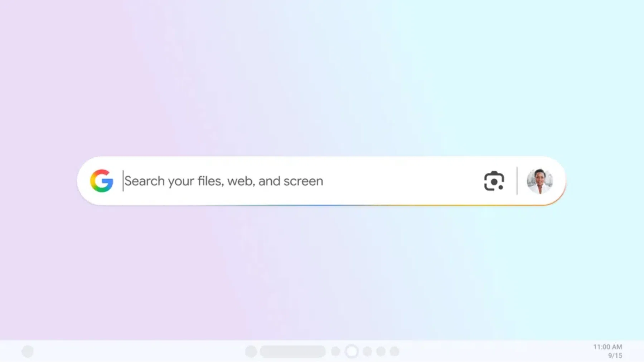Click the Google G logo

(102, 181)
